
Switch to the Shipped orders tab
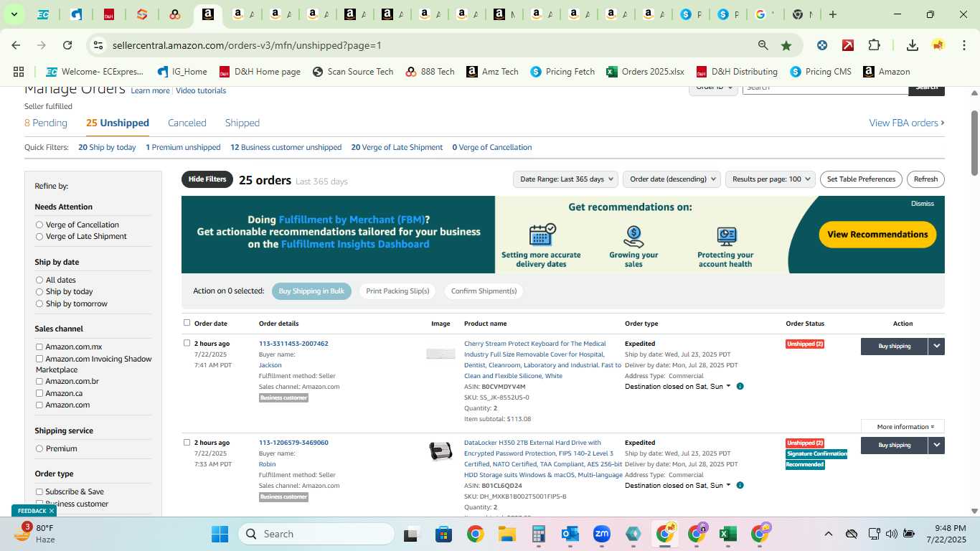coord(242,123)
